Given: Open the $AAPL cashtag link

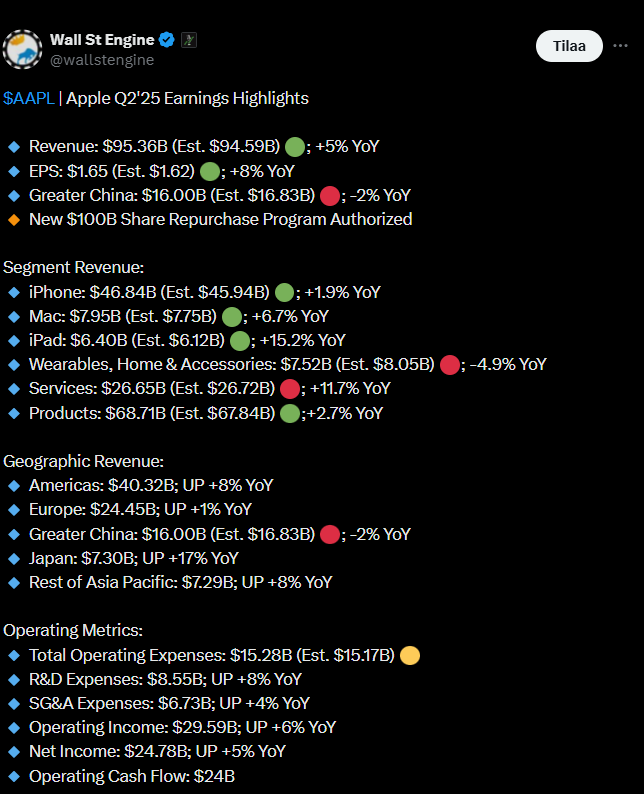Looking at the screenshot, I should point(28,98).
